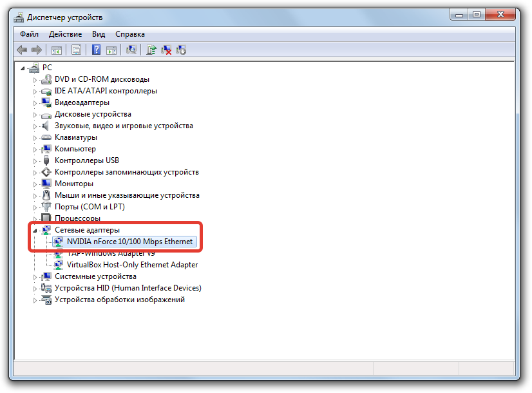The image size is (532, 393).
Task: Open the Вид menu
Action: click(x=99, y=34)
